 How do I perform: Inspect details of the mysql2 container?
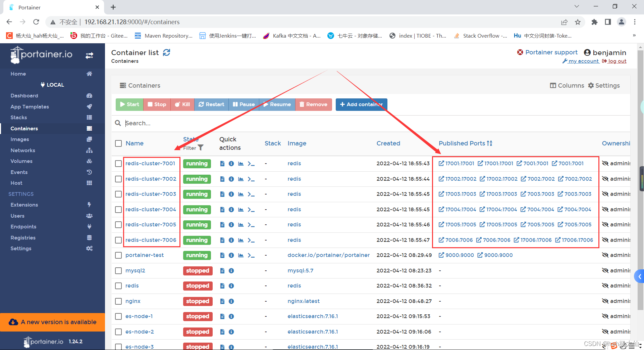[231, 271]
